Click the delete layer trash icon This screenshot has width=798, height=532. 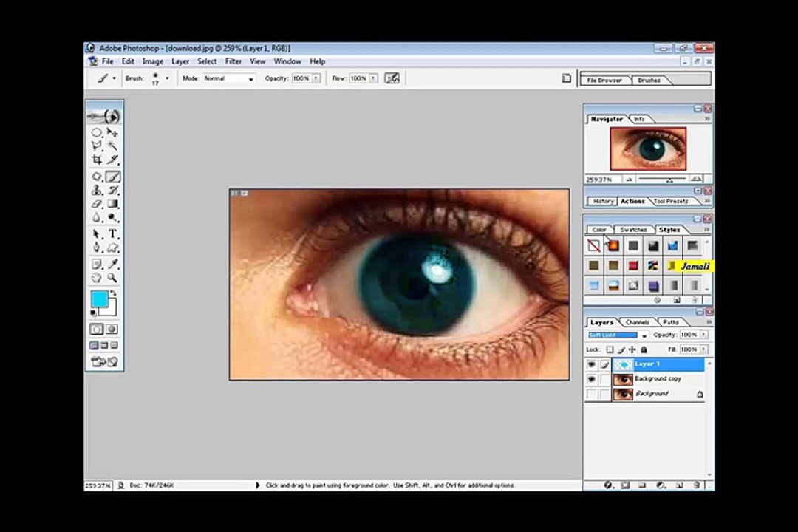click(x=696, y=485)
